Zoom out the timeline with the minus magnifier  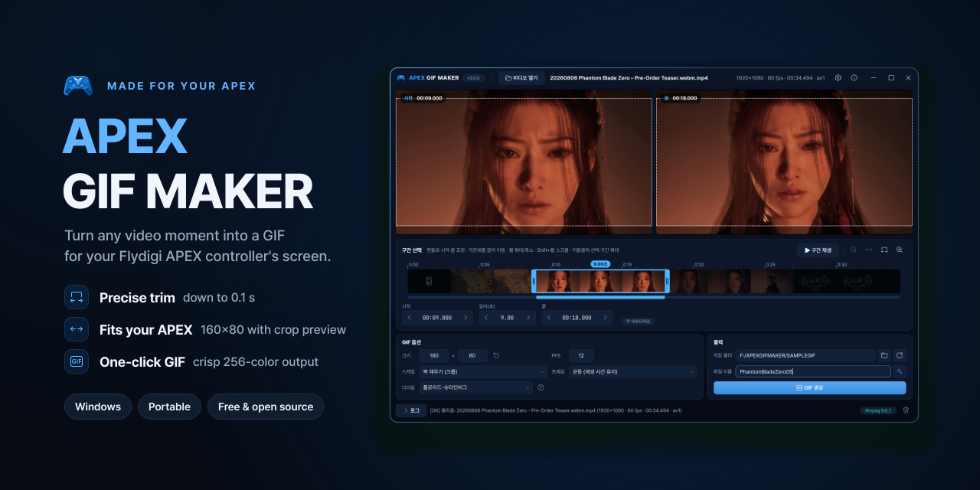[x=854, y=250]
